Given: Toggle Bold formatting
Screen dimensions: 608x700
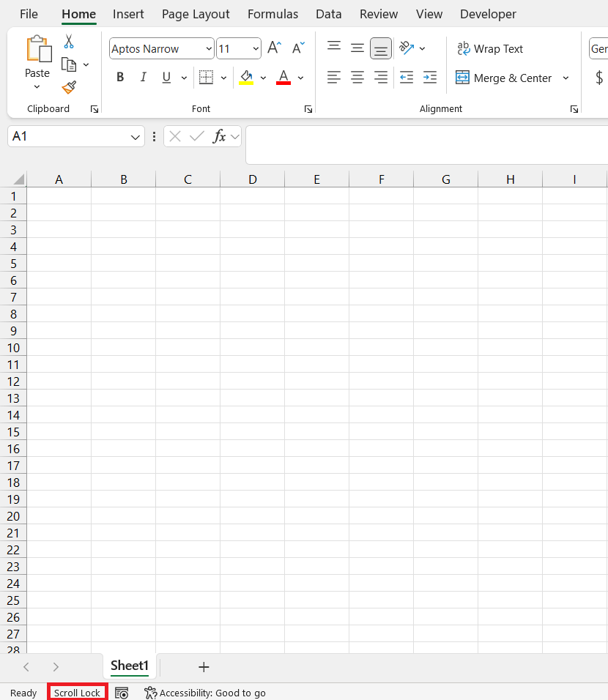Looking at the screenshot, I should tap(119, 77).
